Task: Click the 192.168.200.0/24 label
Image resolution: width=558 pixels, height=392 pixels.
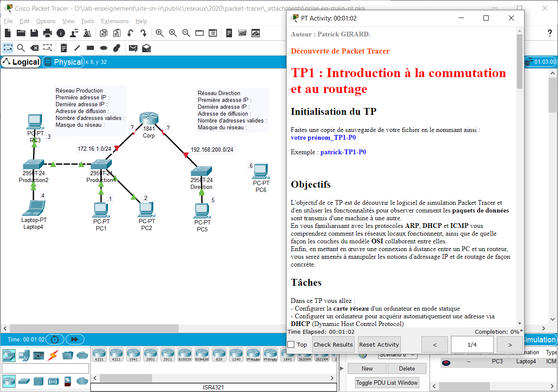Action: click(x=212, y=150)
